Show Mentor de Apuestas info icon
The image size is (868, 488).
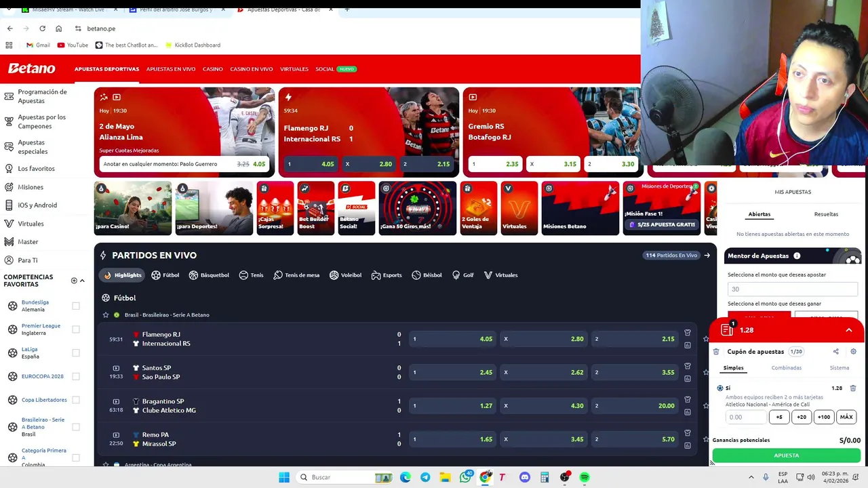coord(797,256)
